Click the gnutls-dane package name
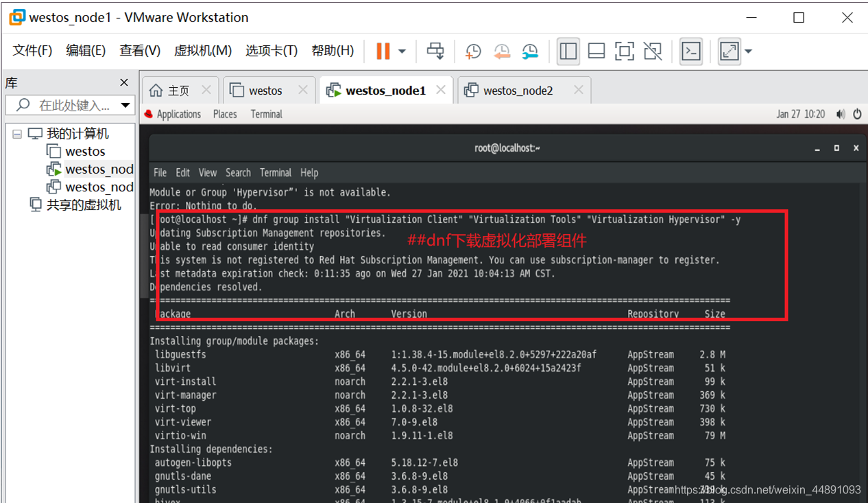Image resolution: width=868 pixels, height=503 pixels. pyautogui.click(x=183, y=476)
